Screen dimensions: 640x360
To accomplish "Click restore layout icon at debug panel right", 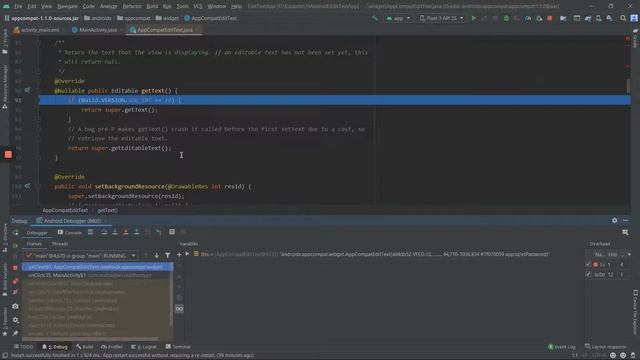I will pos(625,232).
